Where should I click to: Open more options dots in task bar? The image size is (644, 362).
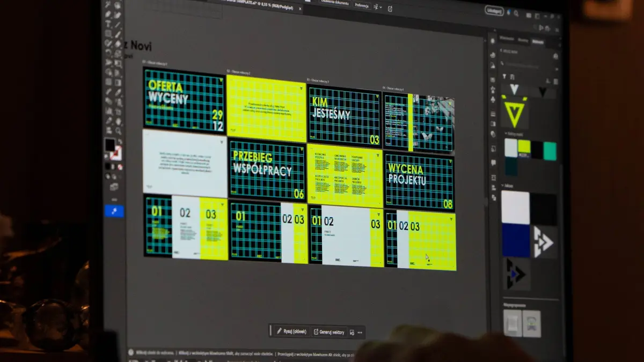[x=360, y=333]
